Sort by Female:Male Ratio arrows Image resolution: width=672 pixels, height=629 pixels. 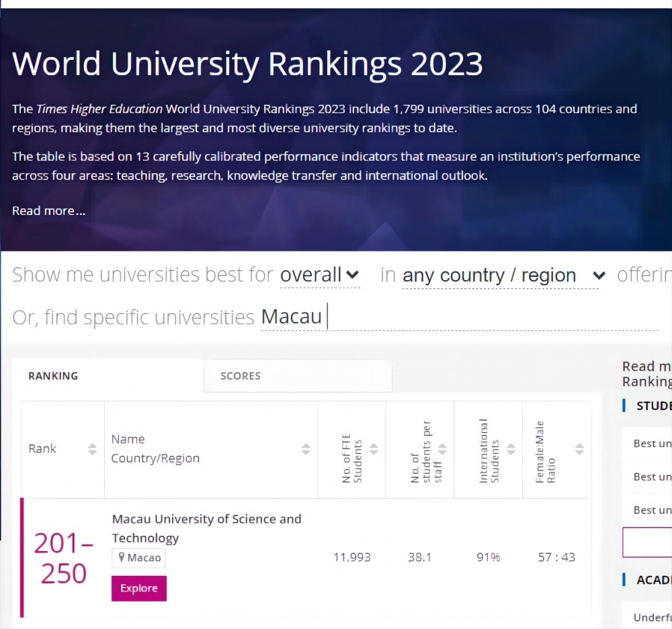tap(579, 449)
